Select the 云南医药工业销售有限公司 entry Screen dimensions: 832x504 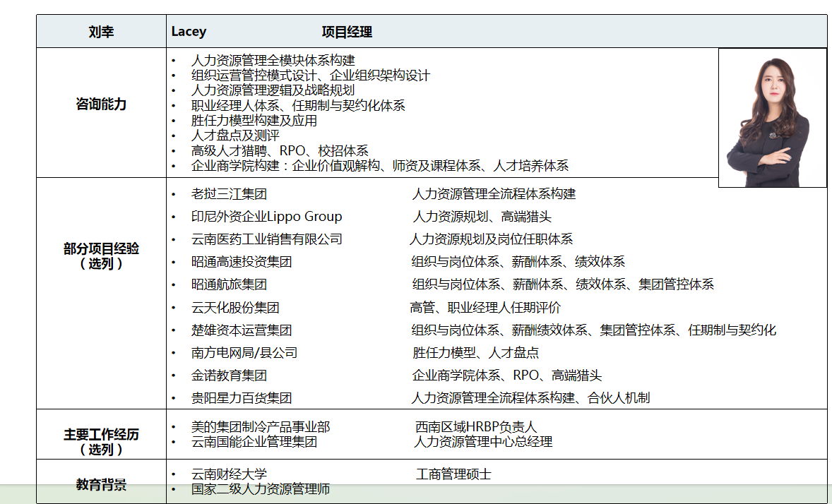click(x=266, y=239)
